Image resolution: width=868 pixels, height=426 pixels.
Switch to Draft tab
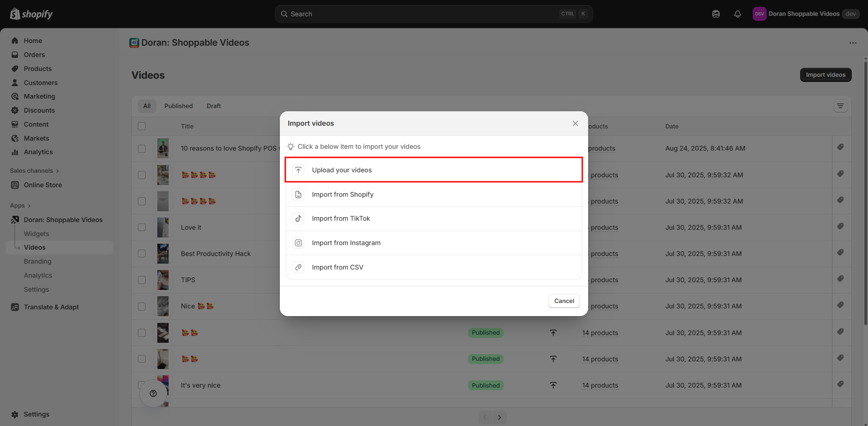click(214, 106)
